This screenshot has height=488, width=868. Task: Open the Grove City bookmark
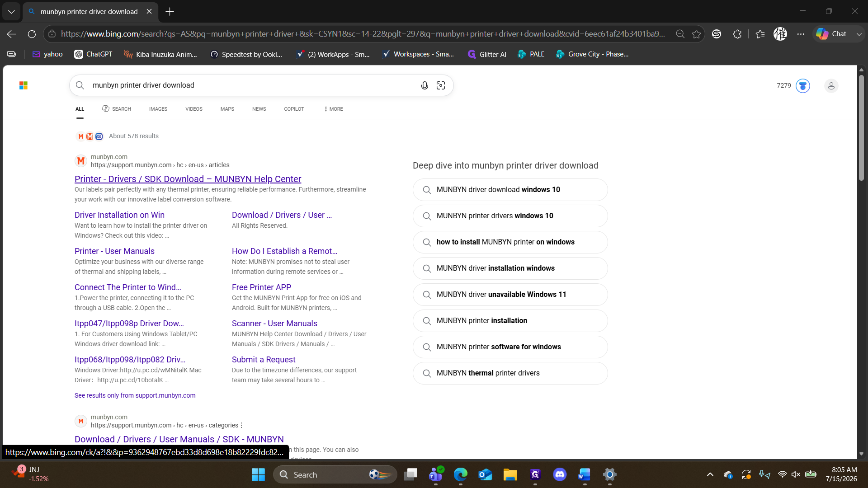coord(592,54)
